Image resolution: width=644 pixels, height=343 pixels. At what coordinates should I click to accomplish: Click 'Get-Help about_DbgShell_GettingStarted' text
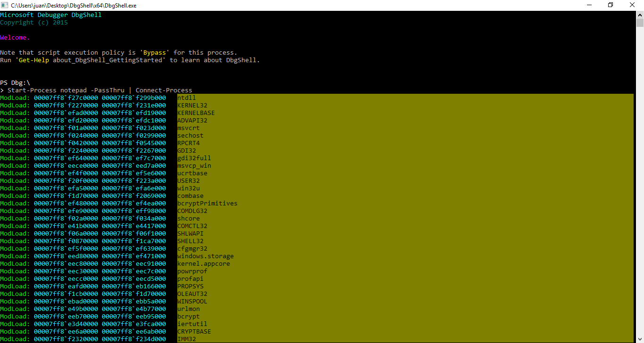91,60
